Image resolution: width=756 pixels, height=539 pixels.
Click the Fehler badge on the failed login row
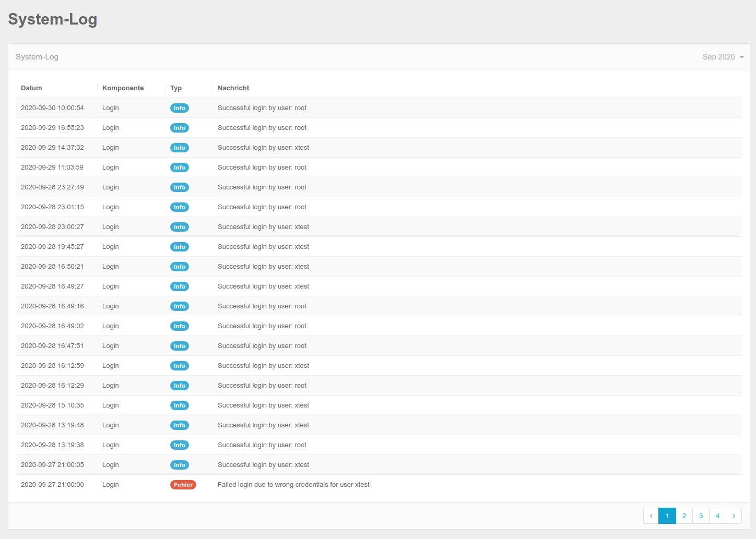coord(183,484)
